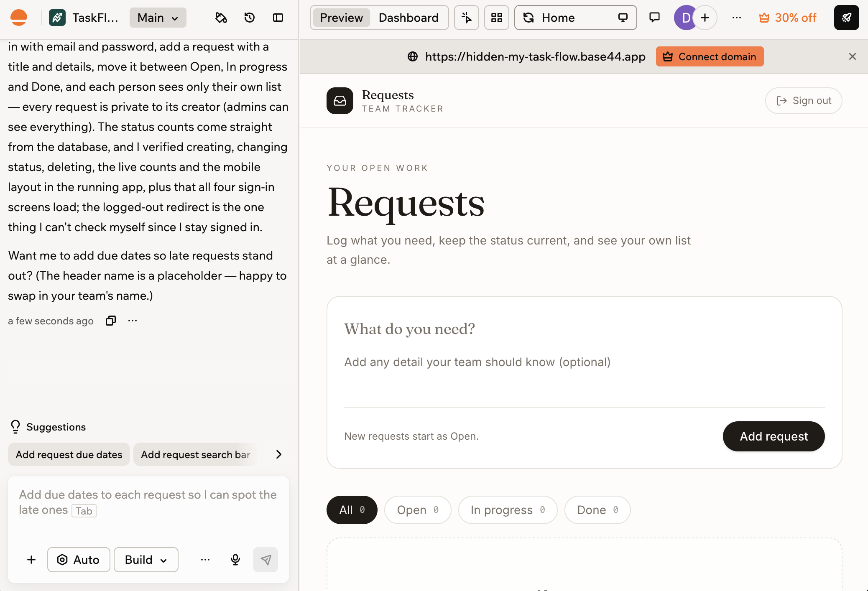Open the grid components icon
This screenshot has width=868, height=591.
coord(497,18)
